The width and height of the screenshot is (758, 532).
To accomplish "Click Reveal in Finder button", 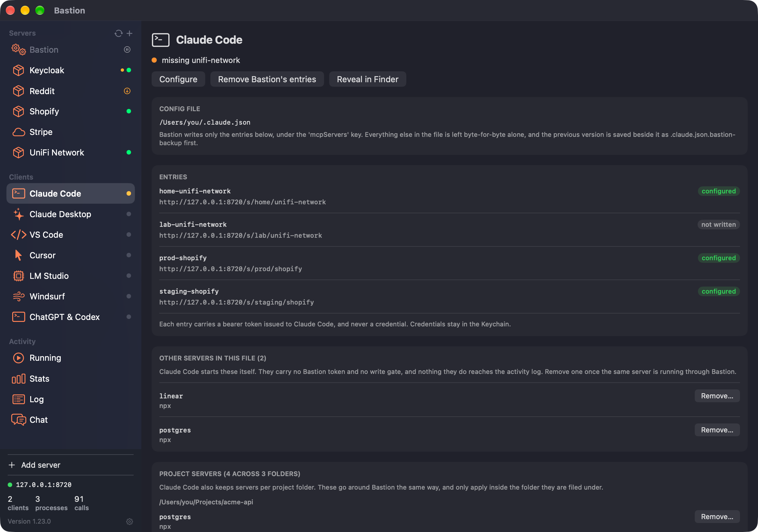I will [x=367, y=79].
